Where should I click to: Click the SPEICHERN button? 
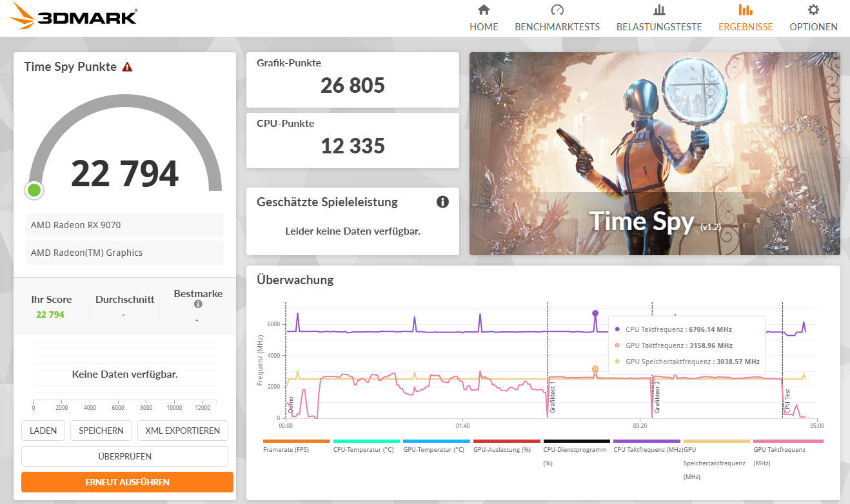[101, 431]
